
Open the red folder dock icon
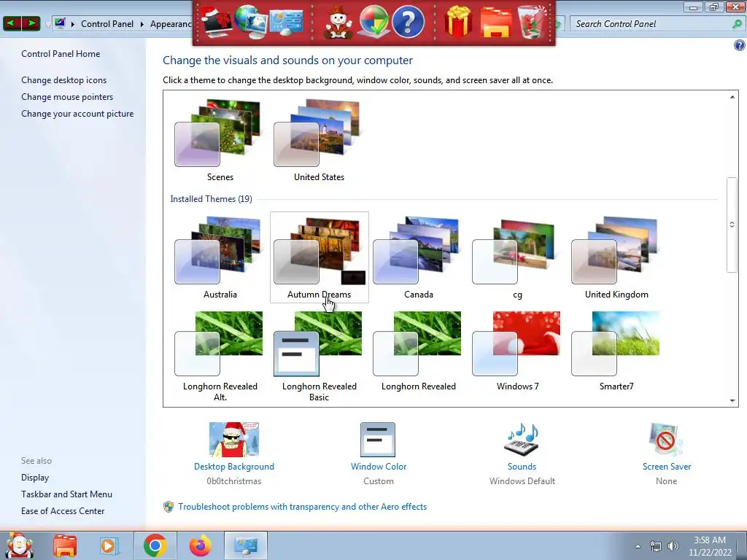[496, 23]
